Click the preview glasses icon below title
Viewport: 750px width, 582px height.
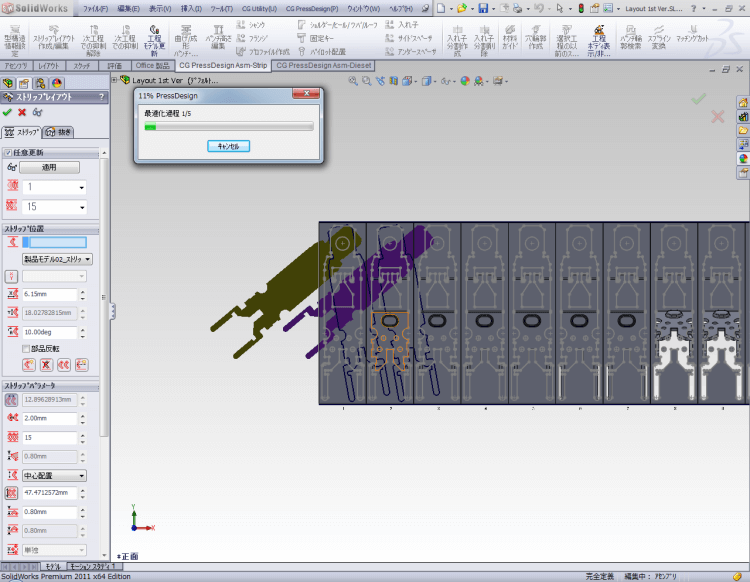pos(37,112)
